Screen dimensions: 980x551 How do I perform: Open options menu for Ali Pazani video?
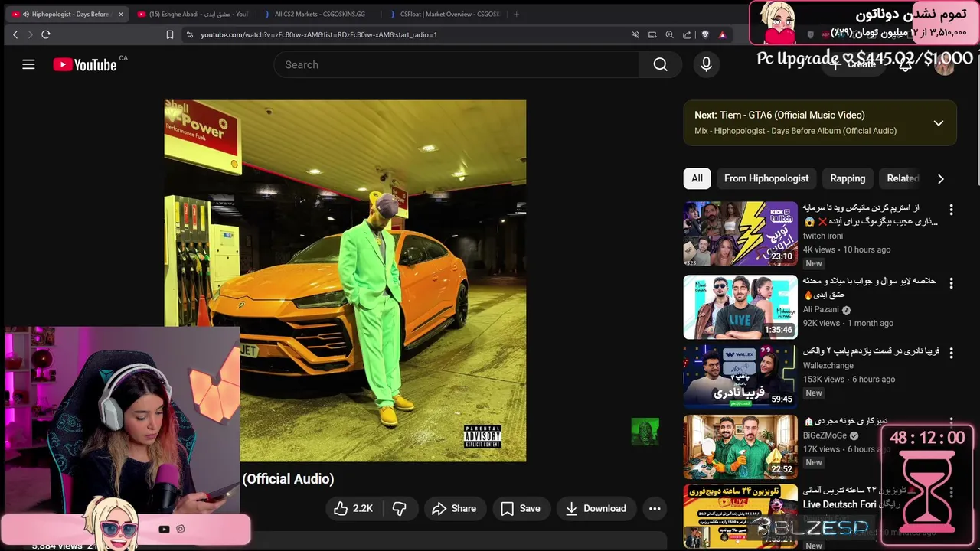click(951, 283)
